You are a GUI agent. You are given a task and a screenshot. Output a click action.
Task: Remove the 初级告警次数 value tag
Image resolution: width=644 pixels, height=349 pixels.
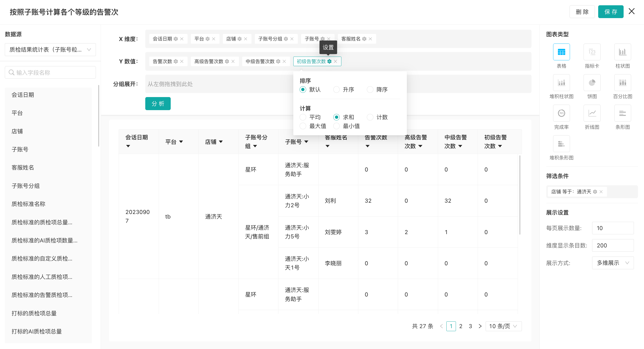pyautogui.click(x=335, y=61)
